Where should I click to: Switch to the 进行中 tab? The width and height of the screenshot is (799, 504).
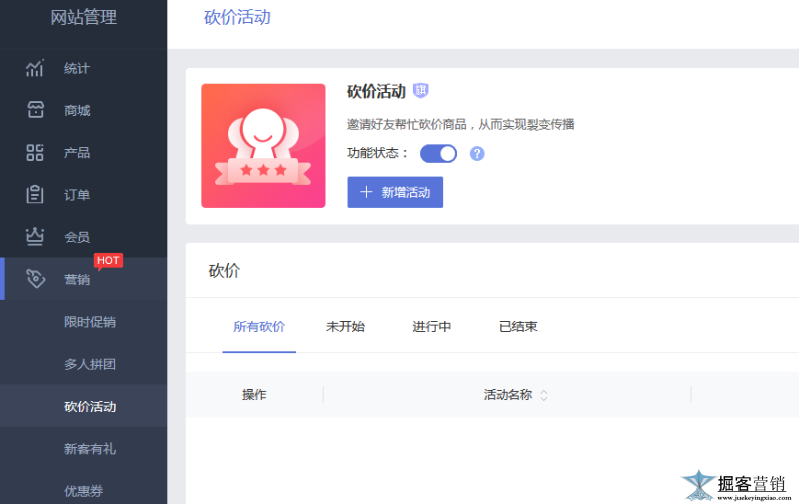click(431, 327)
